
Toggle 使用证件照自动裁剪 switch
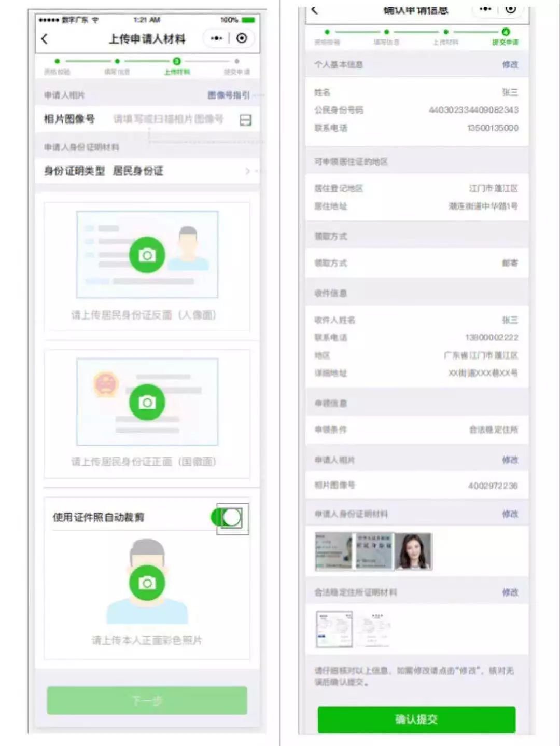(227, 517)
